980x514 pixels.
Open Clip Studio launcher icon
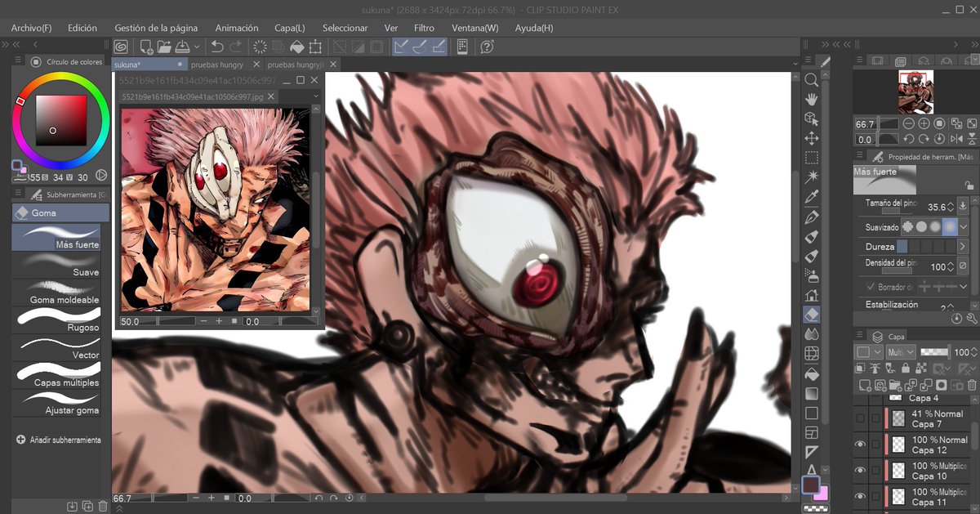121,47
